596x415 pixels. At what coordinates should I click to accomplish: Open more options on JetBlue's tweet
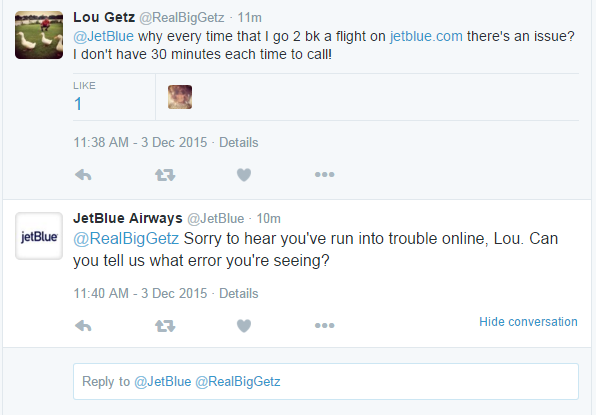click(325, 325)
